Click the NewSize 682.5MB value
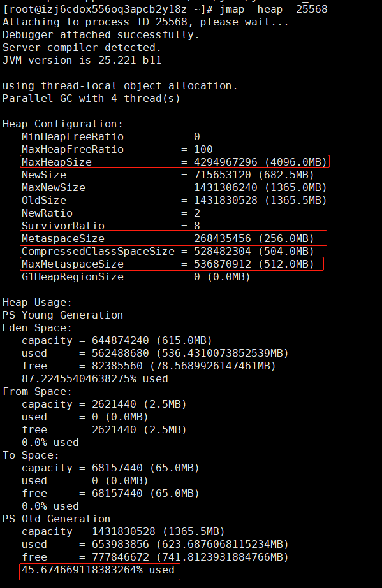382x588 pixels. click(x=254, y=175)
